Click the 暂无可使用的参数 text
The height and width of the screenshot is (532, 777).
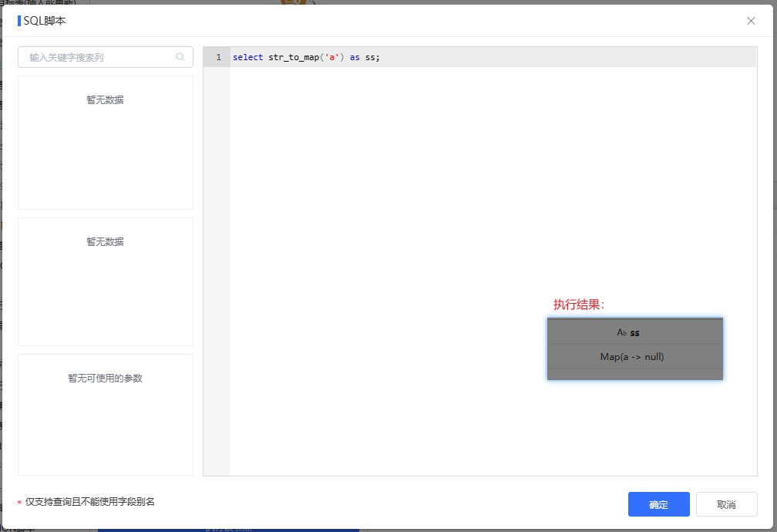[x=105, y=379]
